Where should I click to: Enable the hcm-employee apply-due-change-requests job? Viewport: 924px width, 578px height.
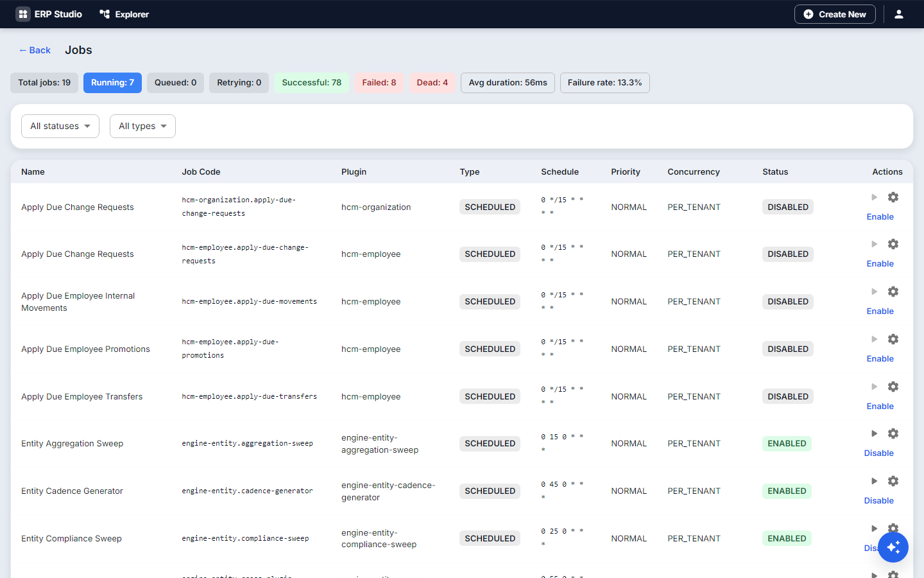pos(880,264)
